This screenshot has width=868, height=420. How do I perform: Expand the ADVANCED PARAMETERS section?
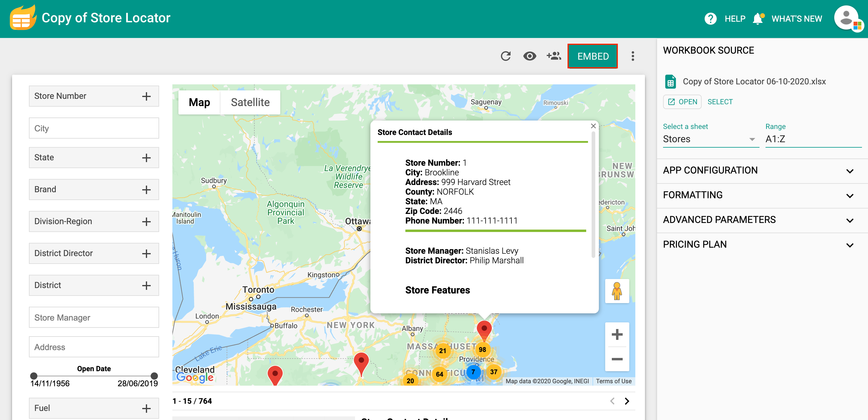[762, 220]
